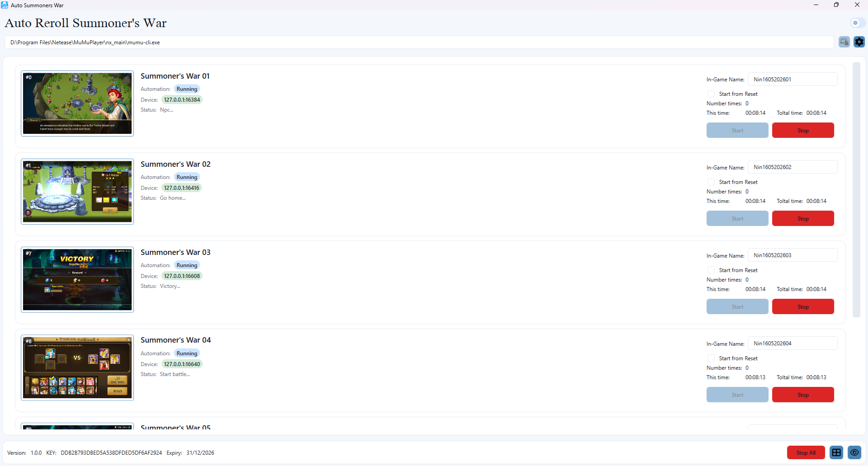Click the mumu-cli.exe path input field
868x466 pixels.
coord(419,42)
